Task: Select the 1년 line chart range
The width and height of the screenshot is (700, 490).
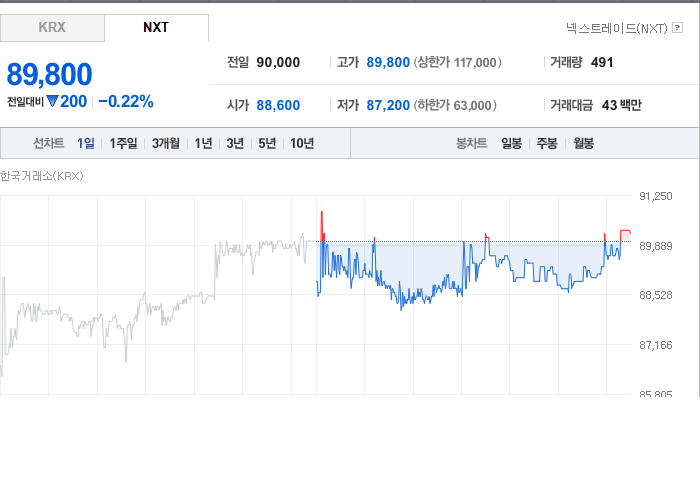Action: (203, 143)
